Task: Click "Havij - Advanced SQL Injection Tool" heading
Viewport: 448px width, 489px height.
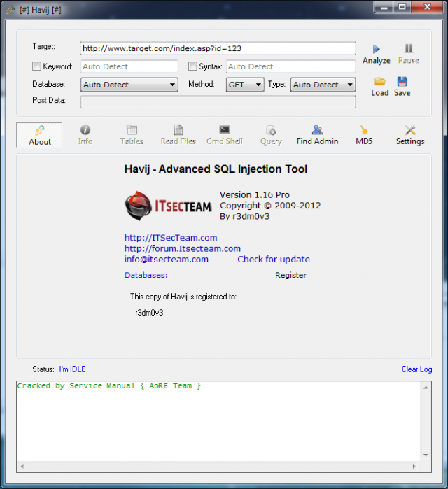Action: 216,169
